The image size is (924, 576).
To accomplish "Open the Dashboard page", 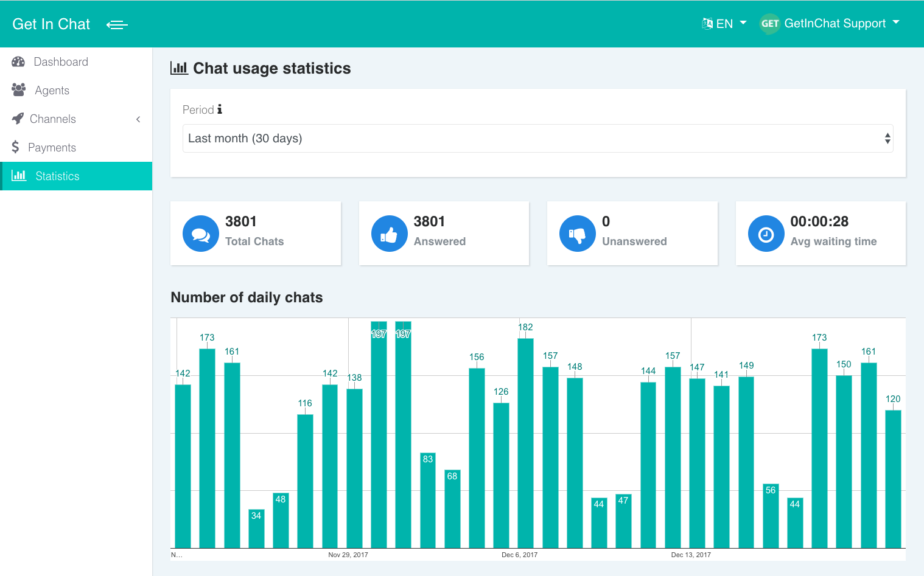I will (x=76, y=61).
